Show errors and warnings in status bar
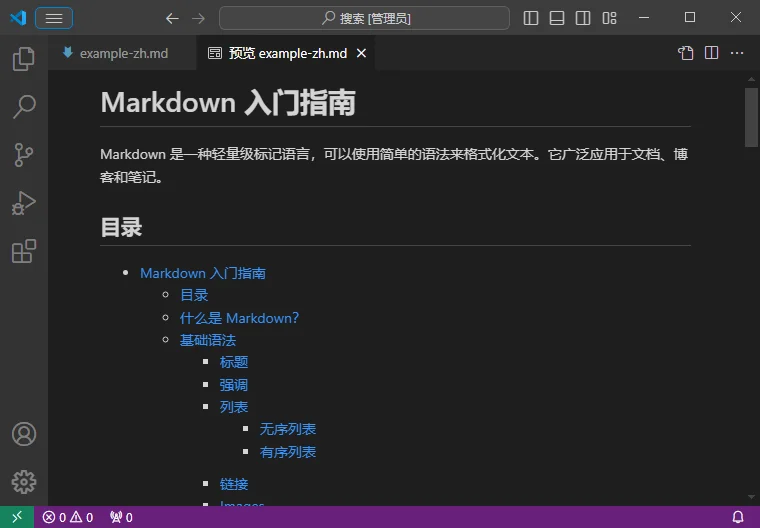760x528 pixels. [x=68, y=517]
